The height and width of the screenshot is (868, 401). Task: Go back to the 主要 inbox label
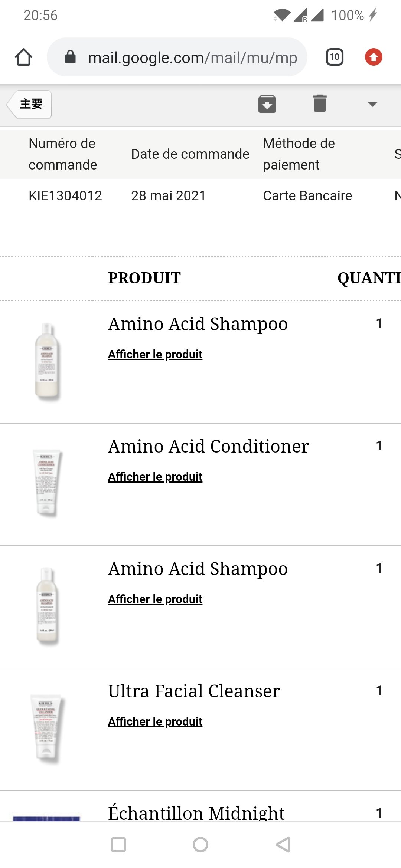(x=30, y=104)
